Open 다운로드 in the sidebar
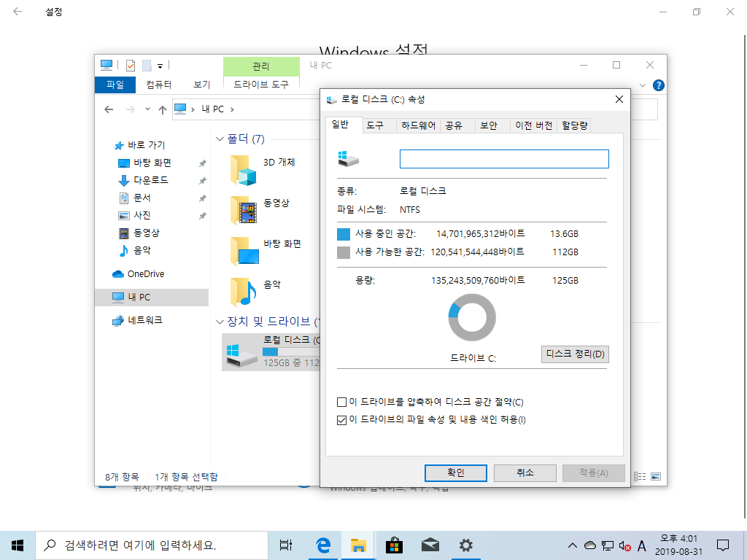This screenshot has width=747, height=560. (x=150, y=181)
